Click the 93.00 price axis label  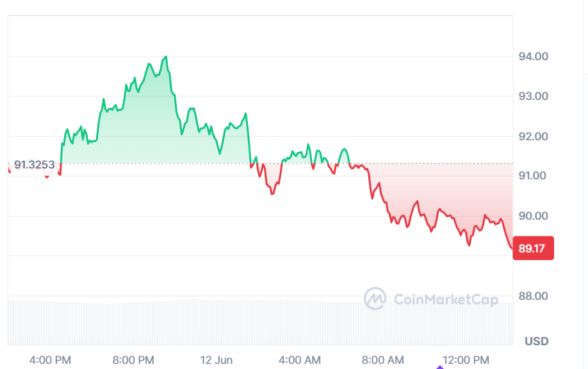point(534,96)
